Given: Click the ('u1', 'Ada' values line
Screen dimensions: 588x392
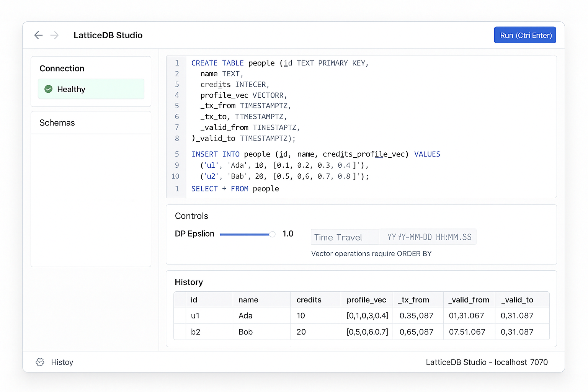Looking at the screenshot, I should coord(284,165).
